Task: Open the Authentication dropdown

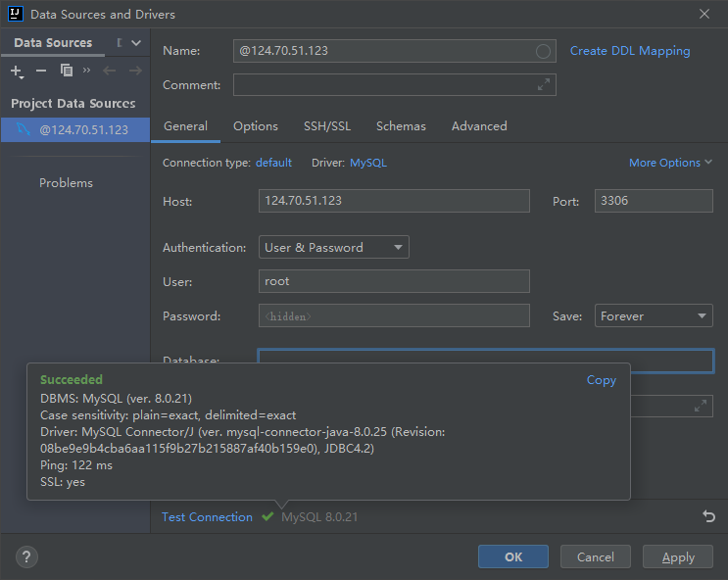Action: click(334, 247)
